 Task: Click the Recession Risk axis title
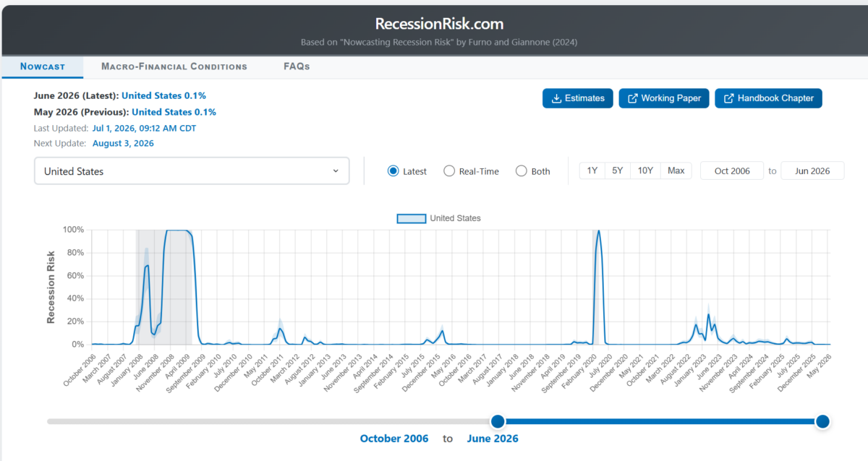pyautogui.click(x=51, y=287)
